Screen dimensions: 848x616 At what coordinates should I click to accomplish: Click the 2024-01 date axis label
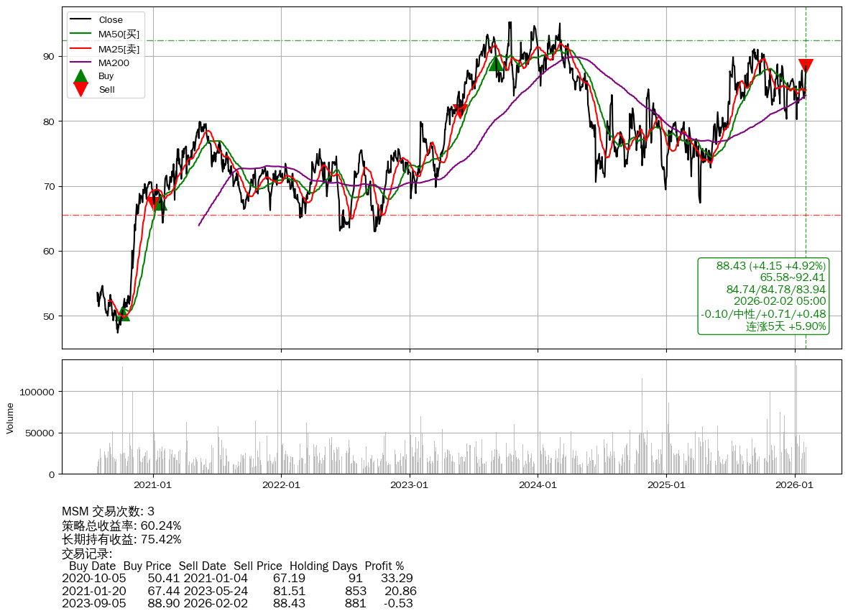click(x=538, y=485)
